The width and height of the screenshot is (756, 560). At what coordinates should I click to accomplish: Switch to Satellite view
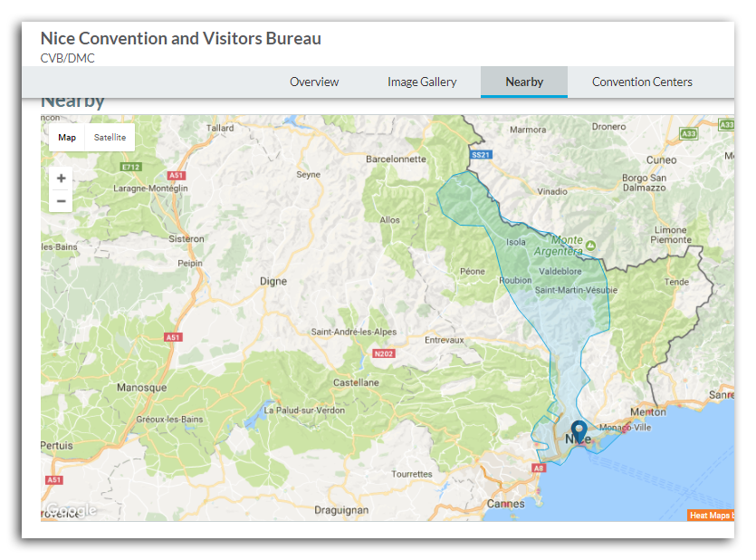coord(109,137)
